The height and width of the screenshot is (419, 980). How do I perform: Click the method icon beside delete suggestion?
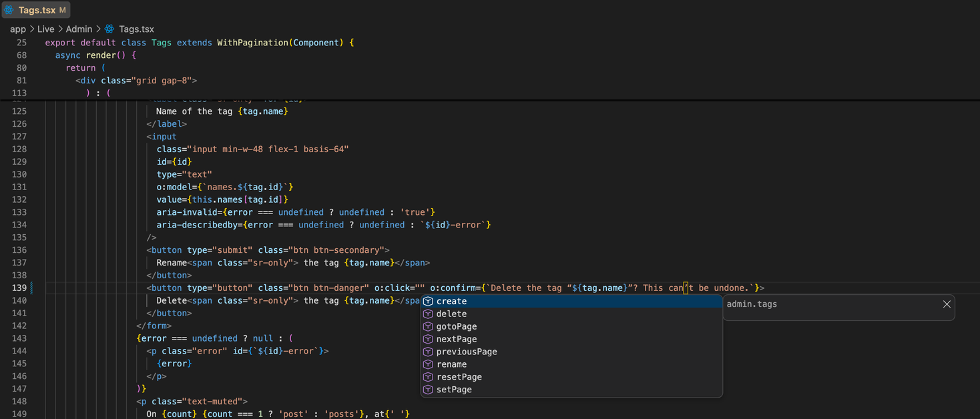click(x=429, y=314)
